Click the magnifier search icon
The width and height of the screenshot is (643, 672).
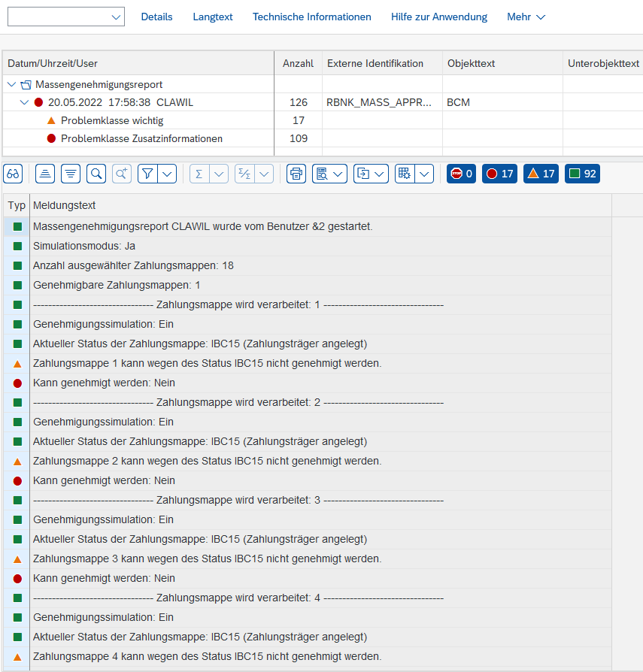(96, 174)
